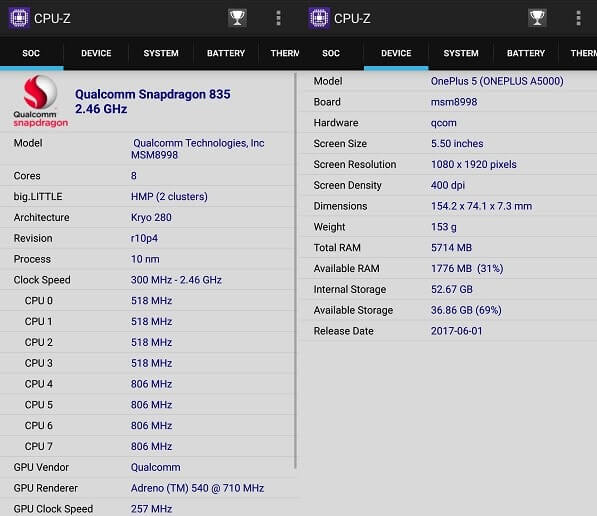The image size is (597, 516).
Task: Click the qcom hardware value
Action: [x=444, y=123]
